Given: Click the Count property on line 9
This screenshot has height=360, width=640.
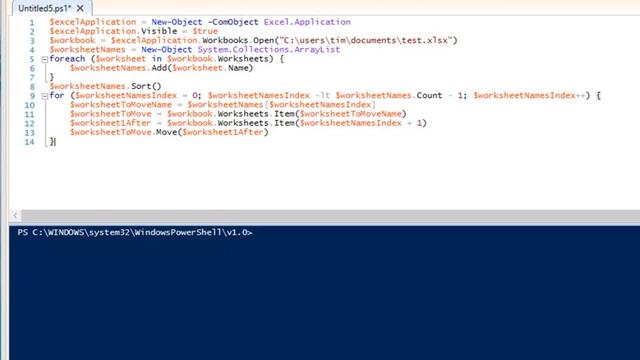Looking at the screenshot, I should coord(429,96).
